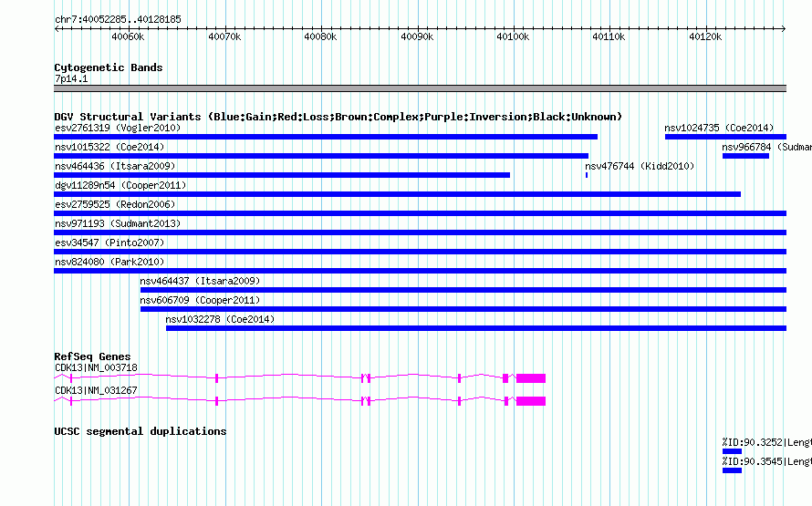
Task: Select variant label nsv824080 (Park2010)
Action: pyautogui.click(x=109, y=262)
